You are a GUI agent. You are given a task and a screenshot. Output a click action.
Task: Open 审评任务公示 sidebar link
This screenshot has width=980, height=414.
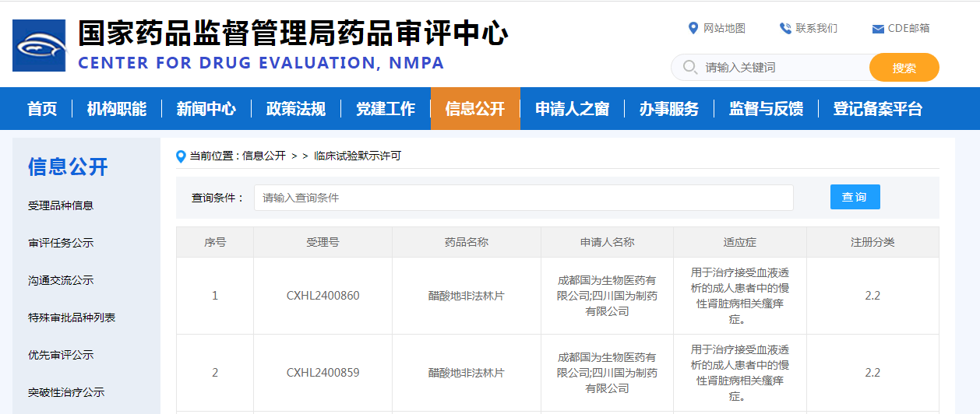(x=61, y=243)
